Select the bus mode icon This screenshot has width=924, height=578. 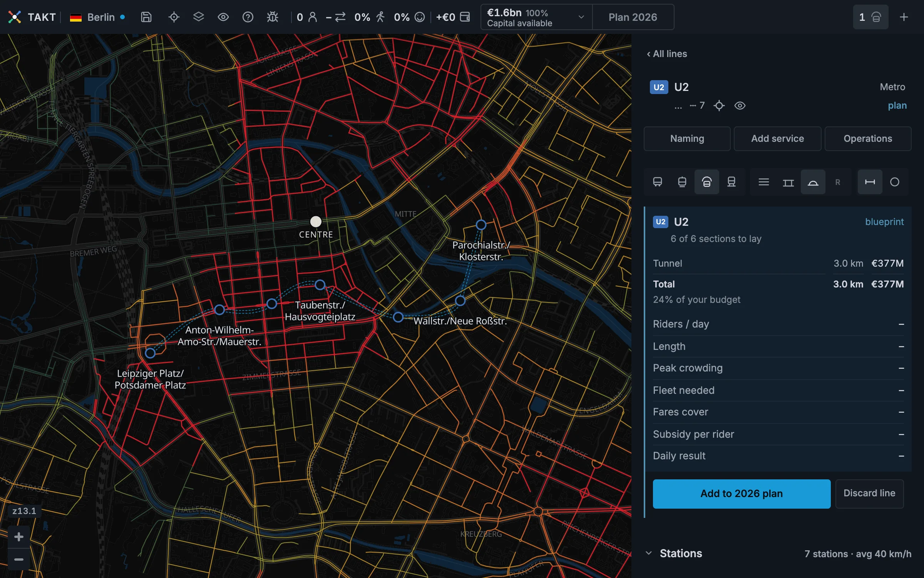pos(658,182)
